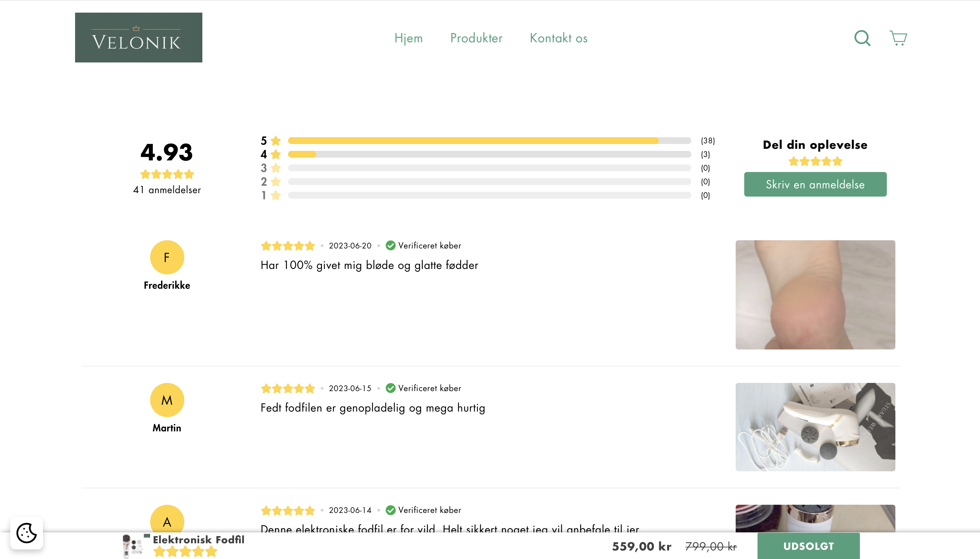Click verified badge on Frederikke's review
The height and width of the screenshot is (559, 980).
[390, 245]
